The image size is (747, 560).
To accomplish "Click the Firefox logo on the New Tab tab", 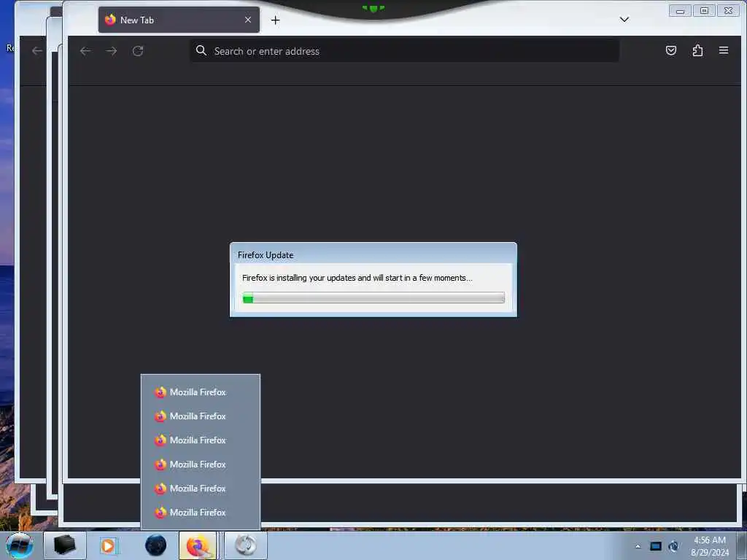I will tap(110, 20).
